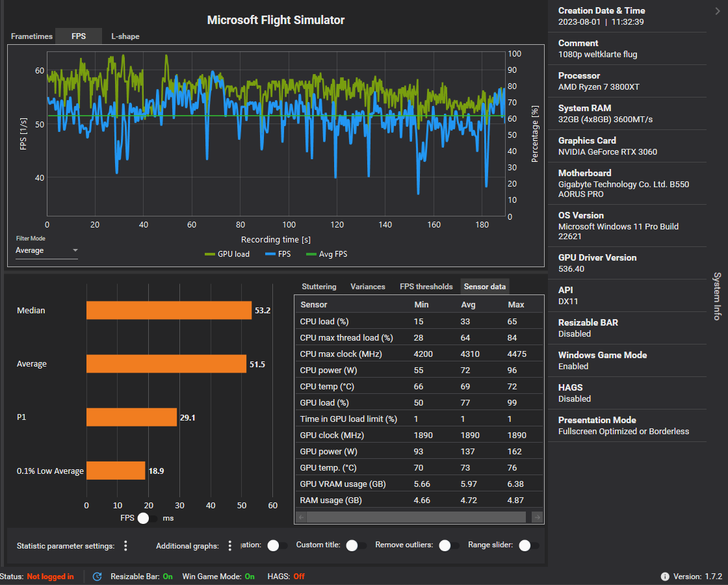The height and width of the screenshot is (585, 728).
Task: Click FPS legend entry
Action: [x=278, y=254]
